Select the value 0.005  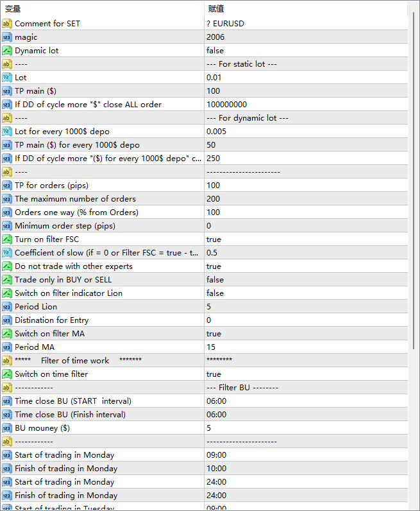(306, 132)
